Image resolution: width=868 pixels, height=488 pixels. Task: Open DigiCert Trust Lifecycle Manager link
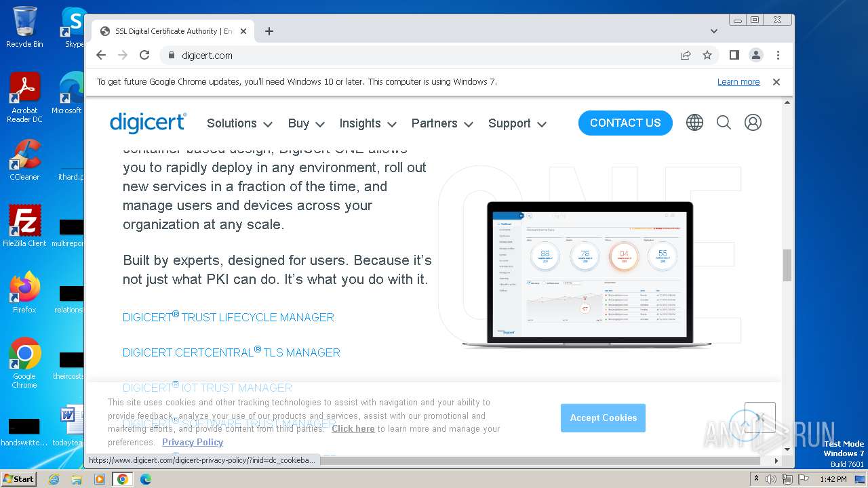[x=229, y=317]
